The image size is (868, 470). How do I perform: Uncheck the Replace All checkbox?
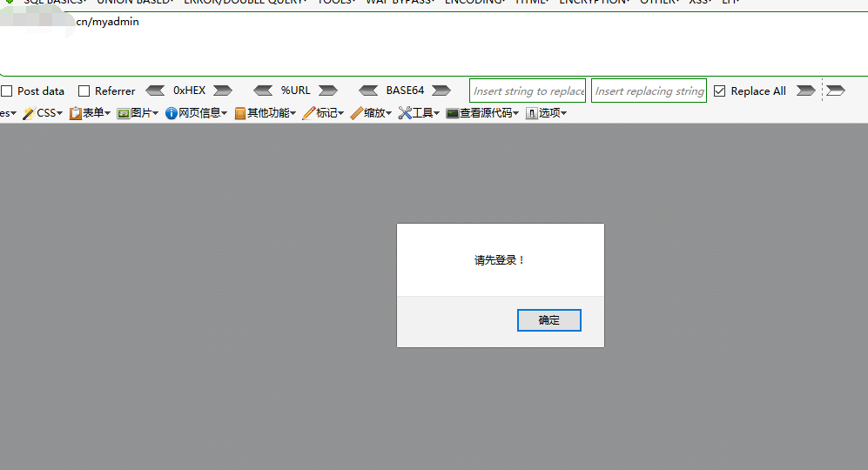720,91
